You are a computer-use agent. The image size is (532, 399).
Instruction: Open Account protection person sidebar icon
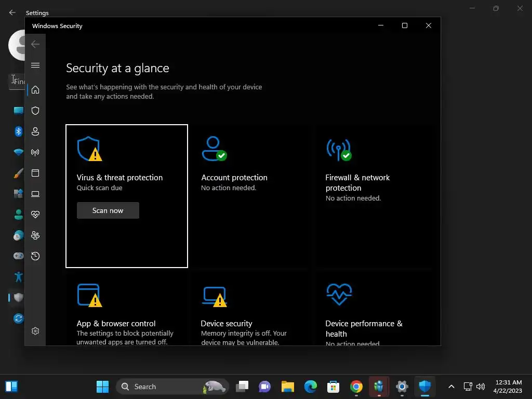(x=35, y=131)
